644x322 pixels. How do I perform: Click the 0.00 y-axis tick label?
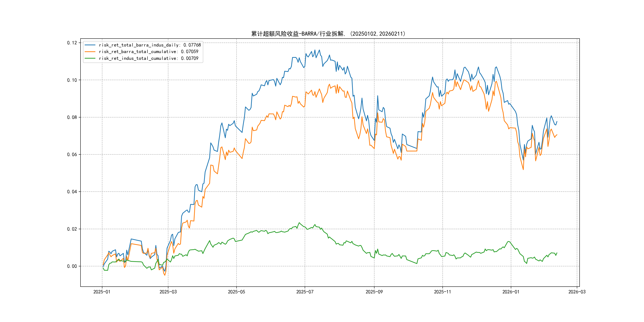72,266
